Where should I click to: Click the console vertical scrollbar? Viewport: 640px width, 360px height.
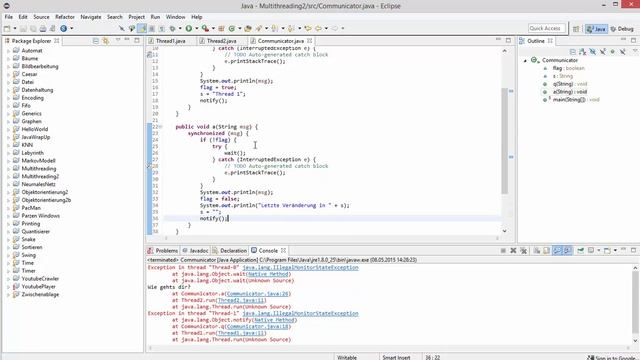(x=635, y=301)
